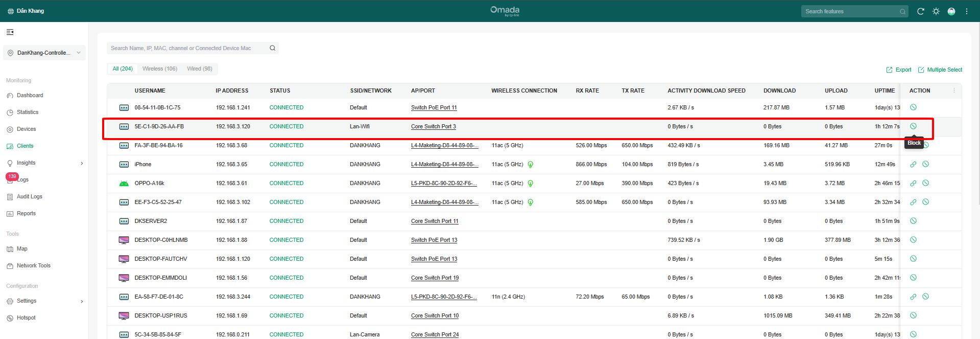Image resolution: width=980 pixels, height=339 pixels.
Task: Click the Export button
Action: click(899, 70)
